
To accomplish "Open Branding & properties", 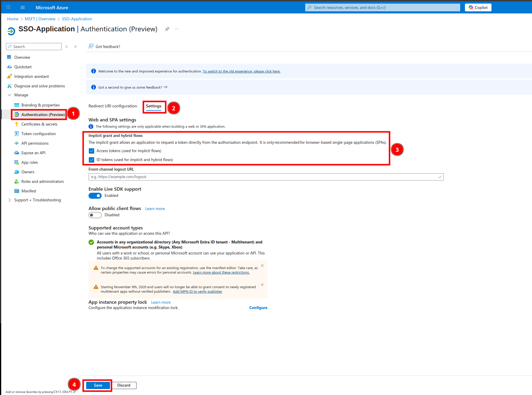I will tap(41, 105).
